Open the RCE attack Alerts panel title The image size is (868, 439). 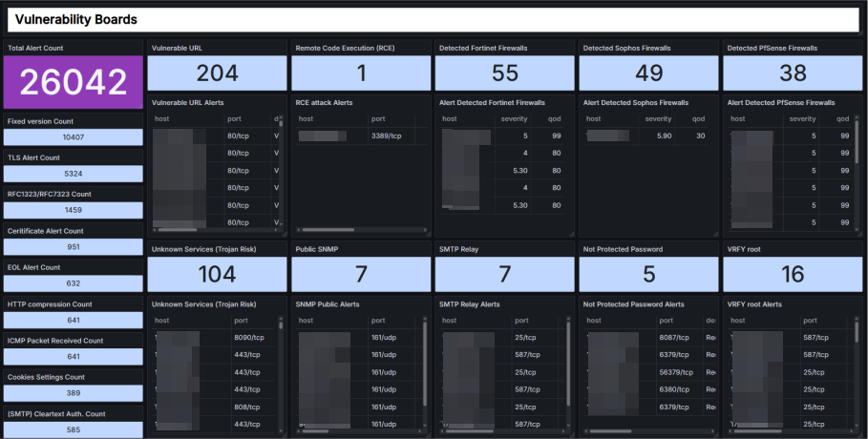324,103
